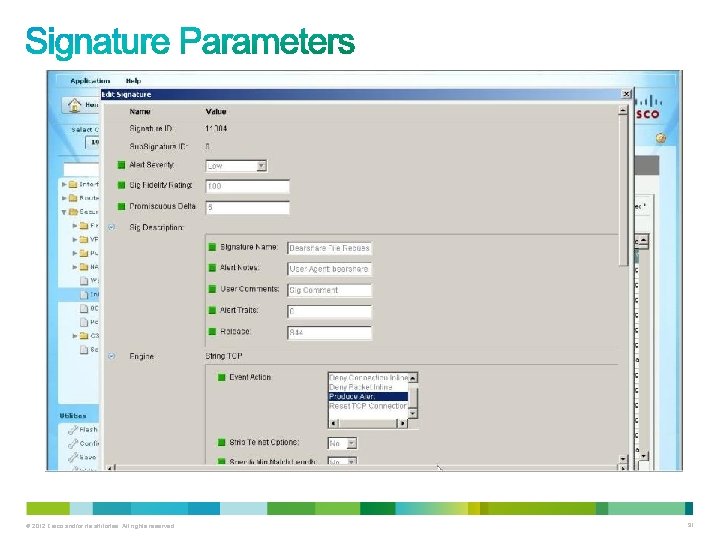Toggle the green Strip Telnet Options checkbox
Screen dimensions: 720x540
(221, 442)
